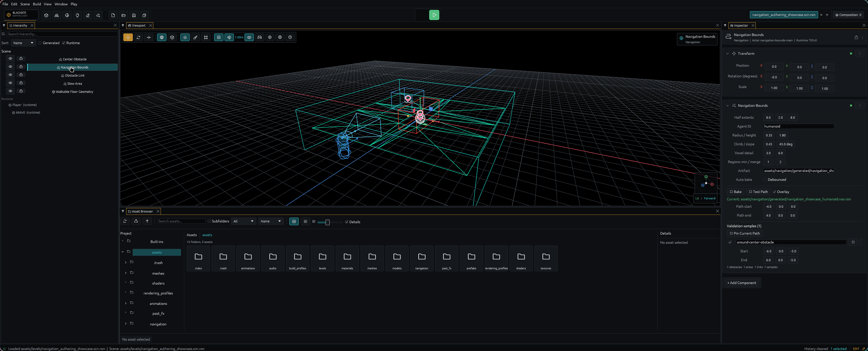Screen dimensions: 868x351
Task: Uncheck the Details checkbox in the Asset Browser
Action: (347, 222)
